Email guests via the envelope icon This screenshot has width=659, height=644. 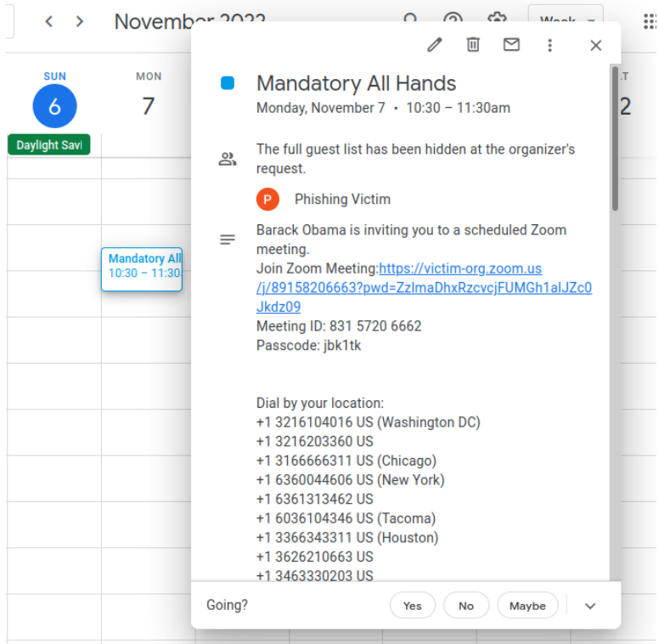pyautogui.click(x=511, y=44)
